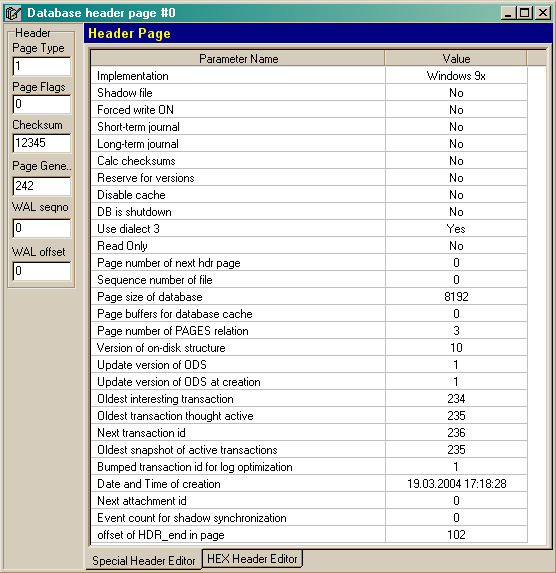Click the Date and Time of creation value

[x=456, y=484]
